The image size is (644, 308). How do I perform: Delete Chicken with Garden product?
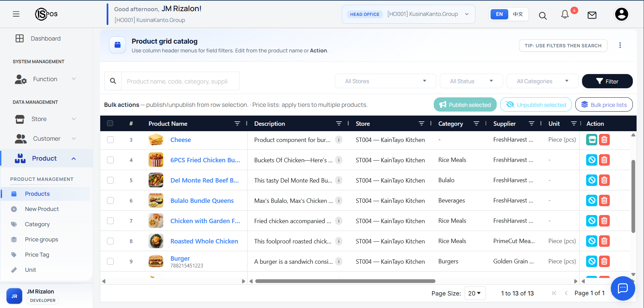point(604,221)
